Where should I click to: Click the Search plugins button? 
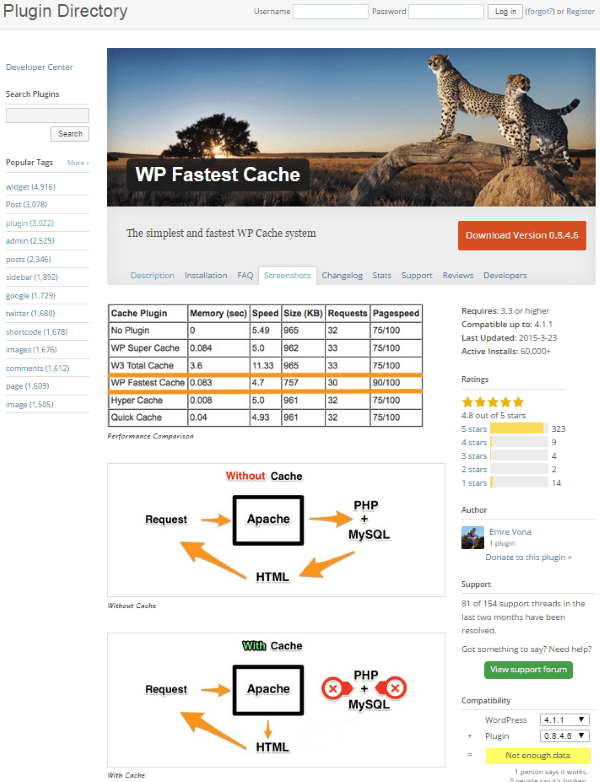[70, 134]
